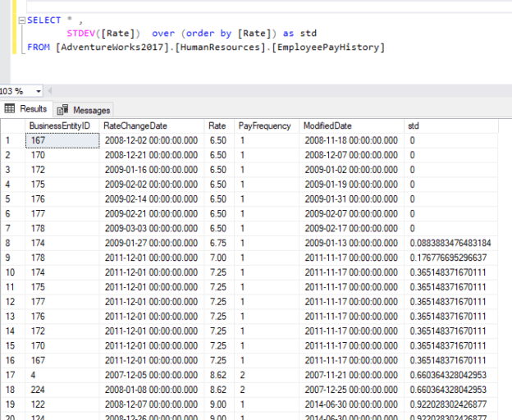
Task: Click date 2007-12-05 00:00:00.000 cell
Action: tap(152, 375)
